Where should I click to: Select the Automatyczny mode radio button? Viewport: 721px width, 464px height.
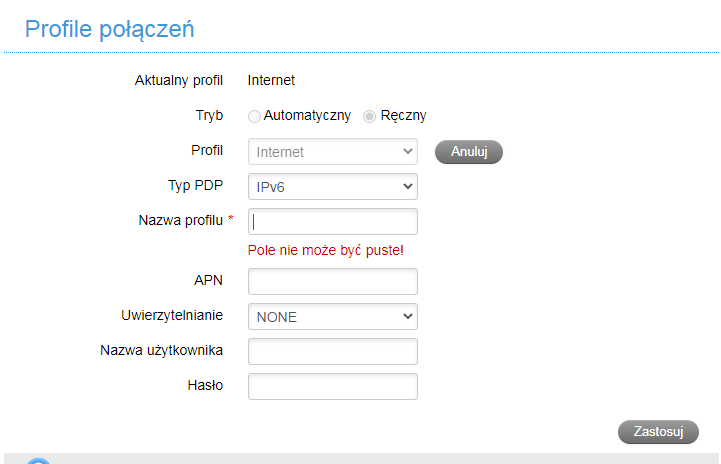click(254, 116)
